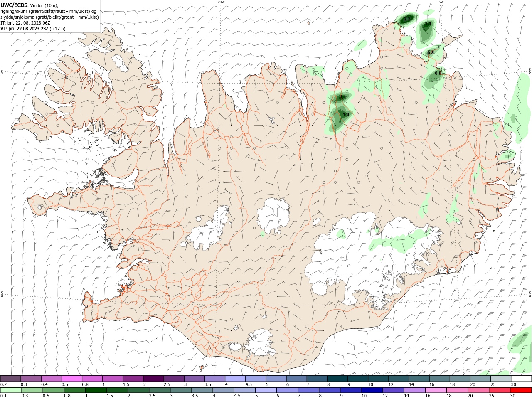Select the palest green first swatch on rain scale
The height and width of the screenshot is (399, 532).
click(x=11, y=390)
